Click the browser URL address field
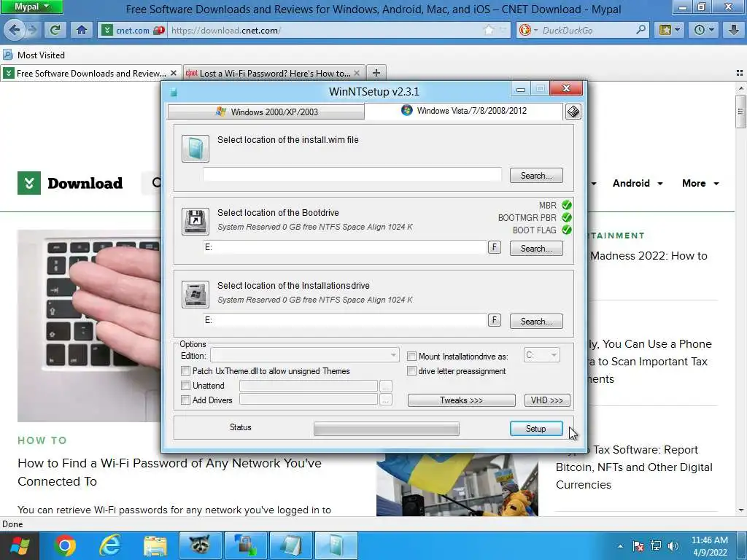747x560 pixels. pos(324,31)
